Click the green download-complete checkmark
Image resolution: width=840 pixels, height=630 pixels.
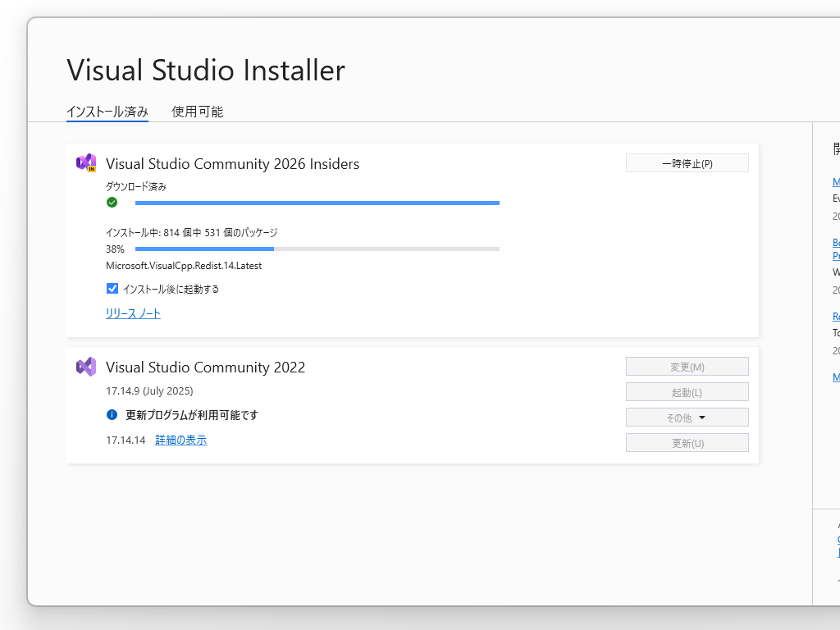point(112,202)
